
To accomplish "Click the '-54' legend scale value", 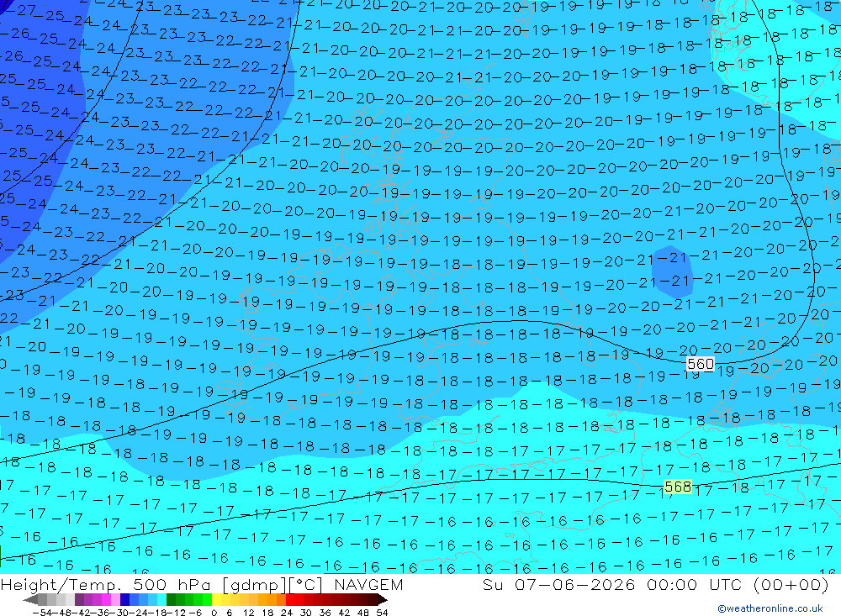I will pos(42,613).
